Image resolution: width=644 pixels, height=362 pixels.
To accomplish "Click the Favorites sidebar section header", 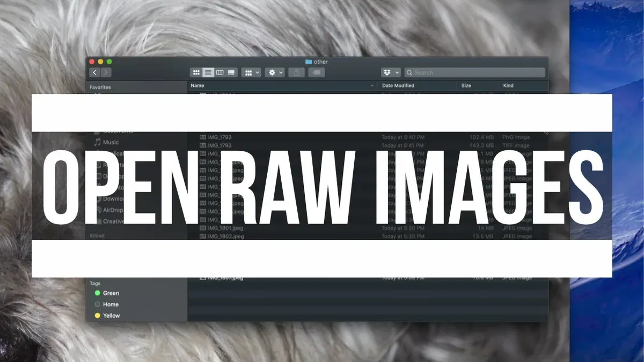I will click(100, 87).
